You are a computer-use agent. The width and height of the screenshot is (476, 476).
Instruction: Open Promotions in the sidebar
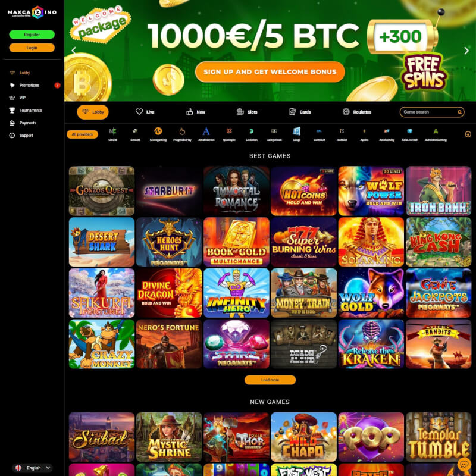(29, 85)
